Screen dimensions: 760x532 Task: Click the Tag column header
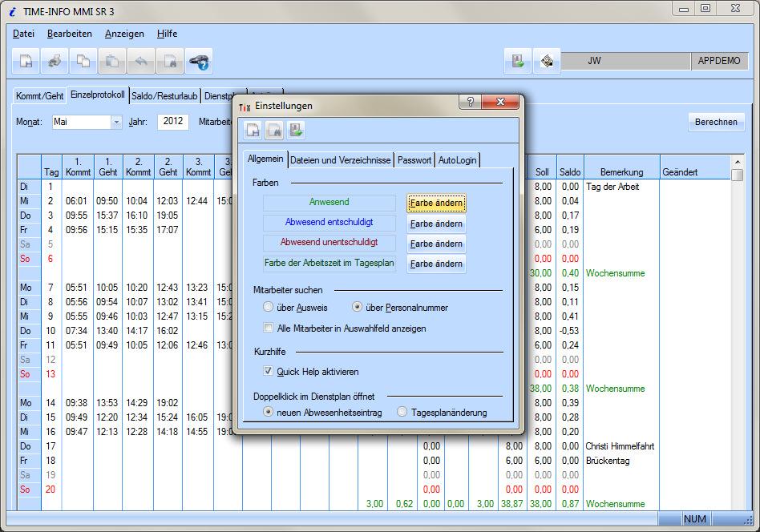click(51, 167)
